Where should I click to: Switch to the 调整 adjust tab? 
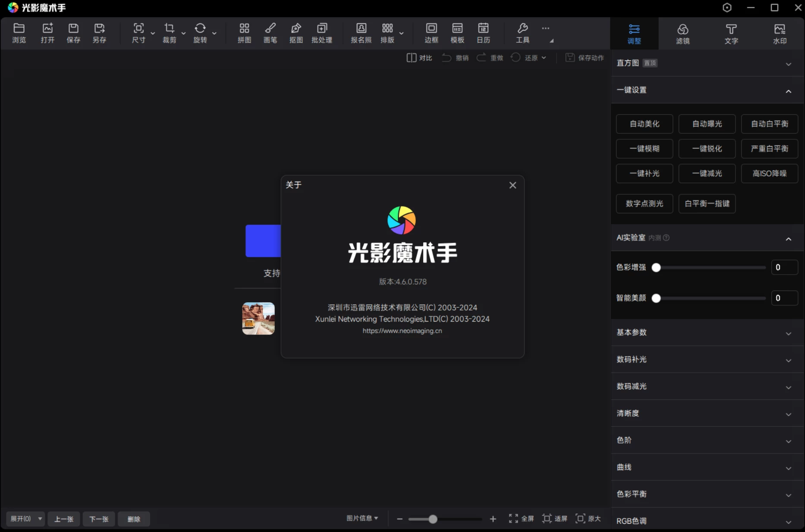(634, 34)
